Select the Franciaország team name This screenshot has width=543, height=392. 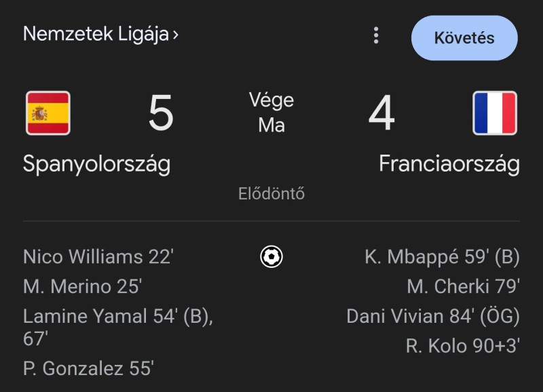coord(449,164)
